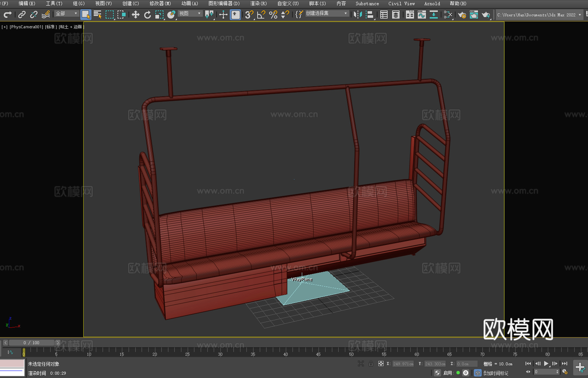
Task: Click the Y coordinate field
Action: tap(435, 364)
